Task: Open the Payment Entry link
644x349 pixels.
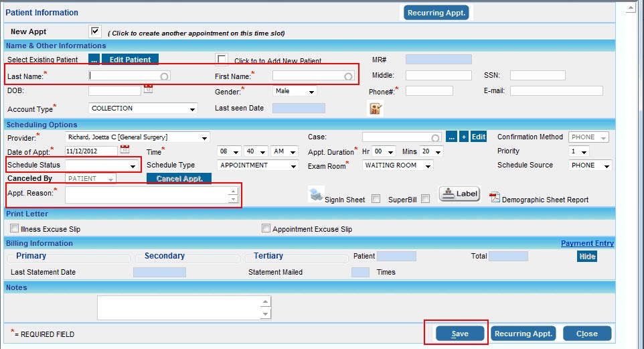Action: coord(586,243)
